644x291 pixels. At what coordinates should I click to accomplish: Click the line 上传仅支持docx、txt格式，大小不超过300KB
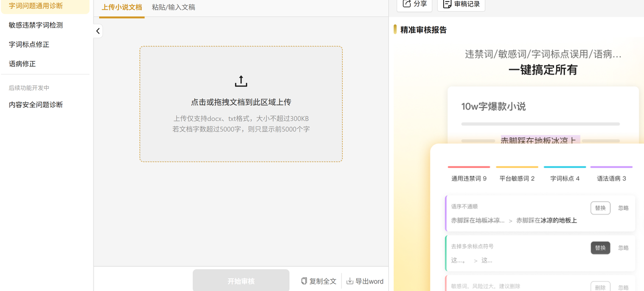[241, 119]
